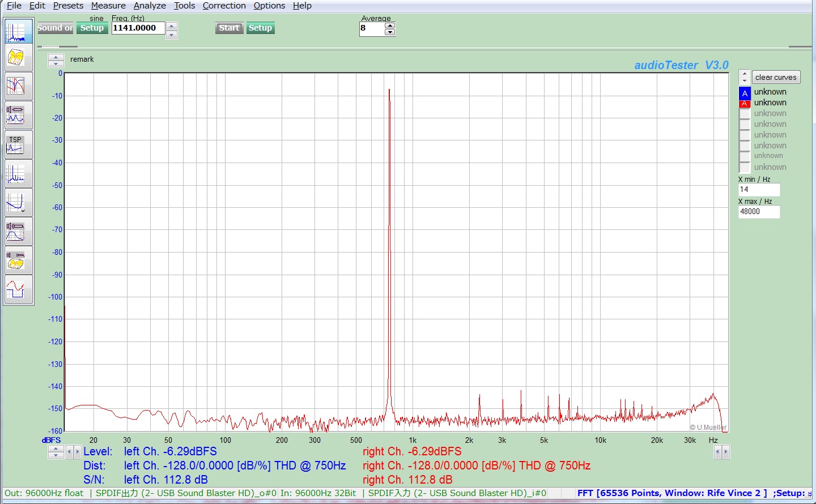This screenshot has width=816, height=504.
Task: Select the sixth sidebar icon with blue spectrum bars
Action: [x=18, y=173]
